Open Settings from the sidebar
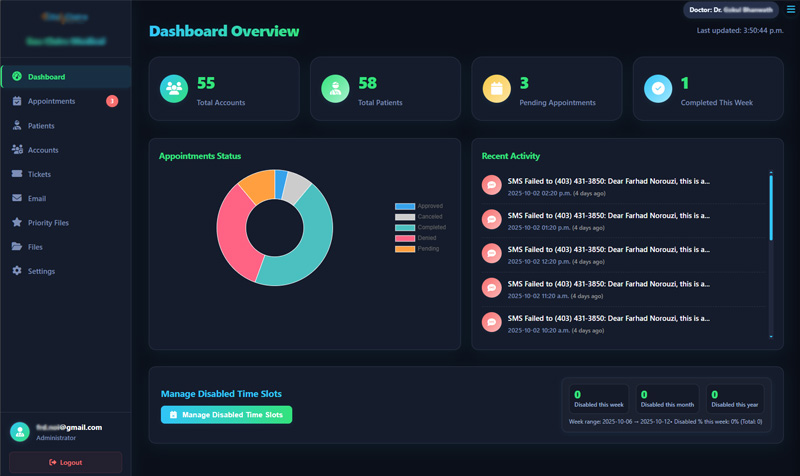 coord(66,271)
